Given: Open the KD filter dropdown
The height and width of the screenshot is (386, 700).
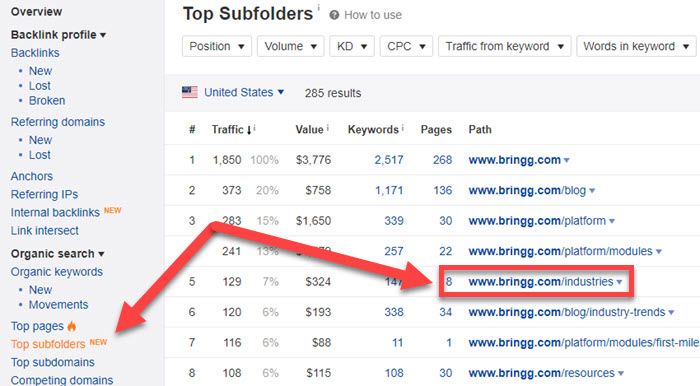Looking at the screenshot, I should [352, 46].
